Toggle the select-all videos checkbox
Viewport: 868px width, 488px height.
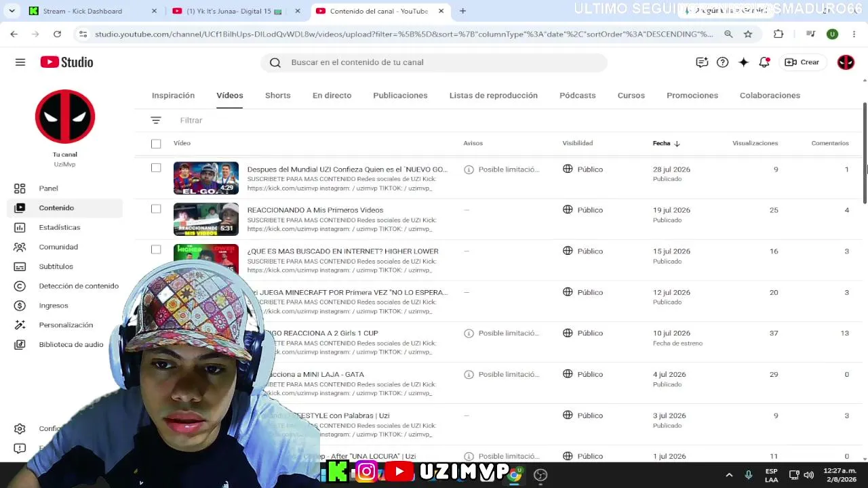pos(156,144)
